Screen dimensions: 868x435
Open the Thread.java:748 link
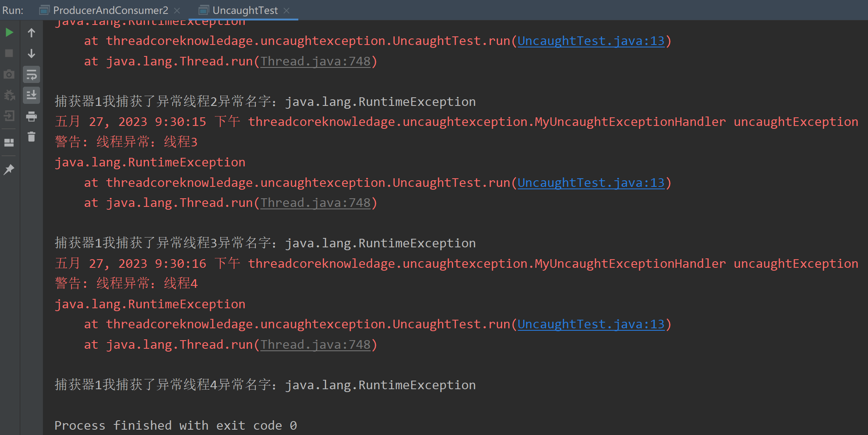pyautogui.click(x=315, y=61)
